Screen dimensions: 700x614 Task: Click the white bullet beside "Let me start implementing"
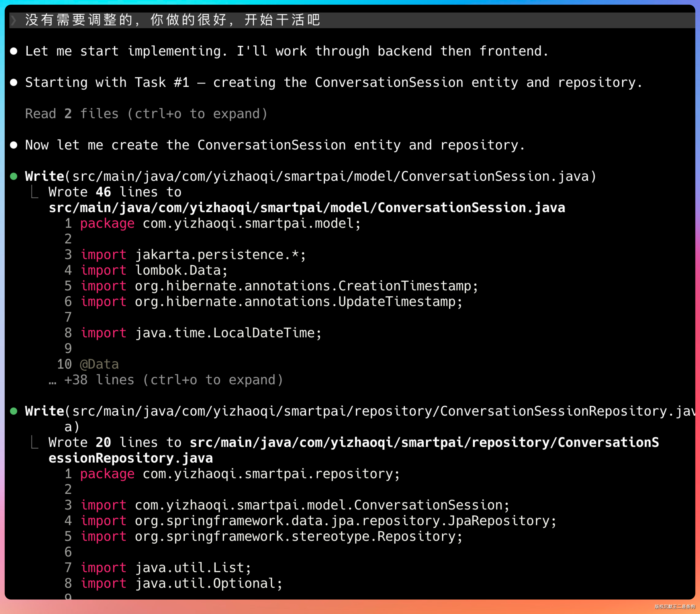point(14,51)
